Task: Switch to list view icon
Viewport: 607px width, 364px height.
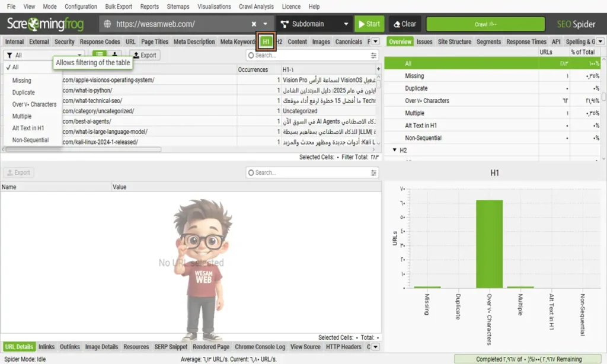Action: [99, 55]
